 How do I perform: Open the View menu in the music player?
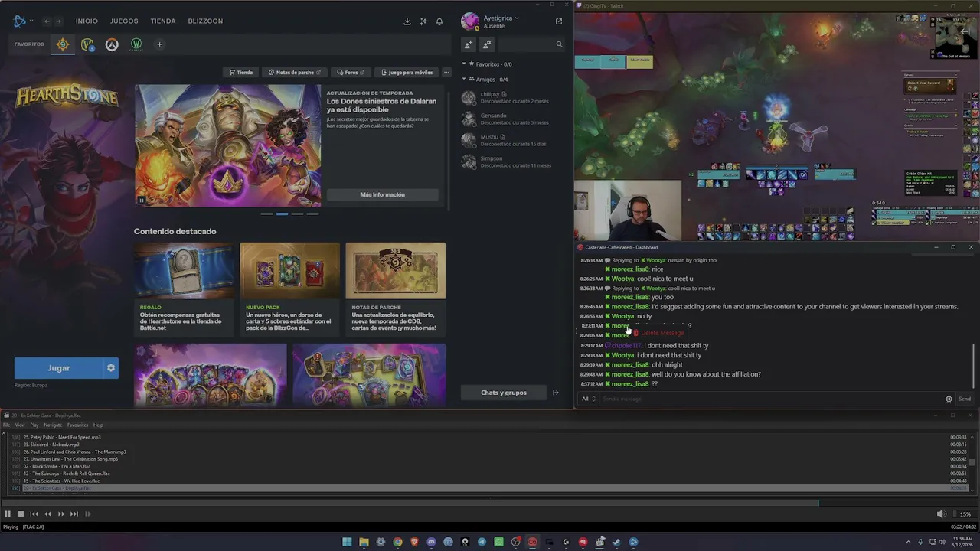20,425
